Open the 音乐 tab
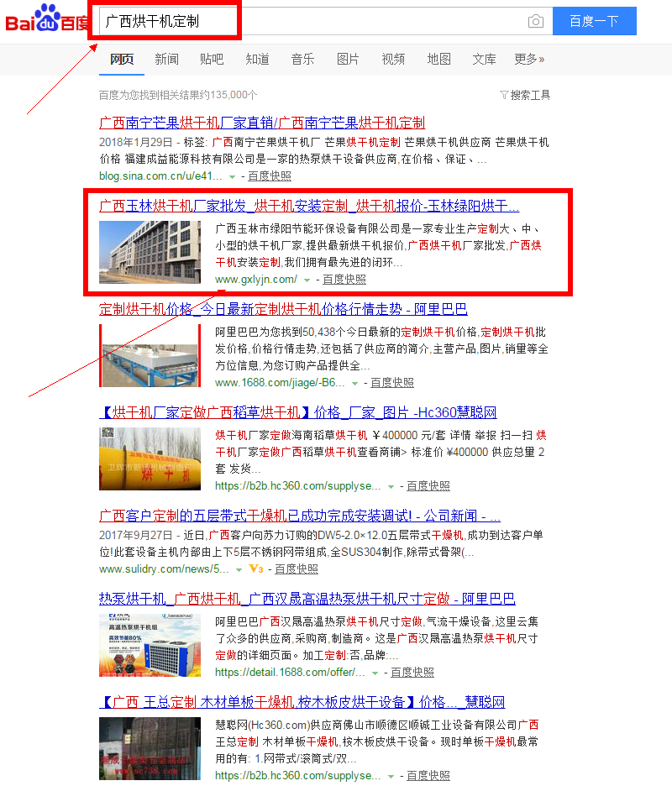The width and height of the screenshot is (672, 786). (303, 59)
